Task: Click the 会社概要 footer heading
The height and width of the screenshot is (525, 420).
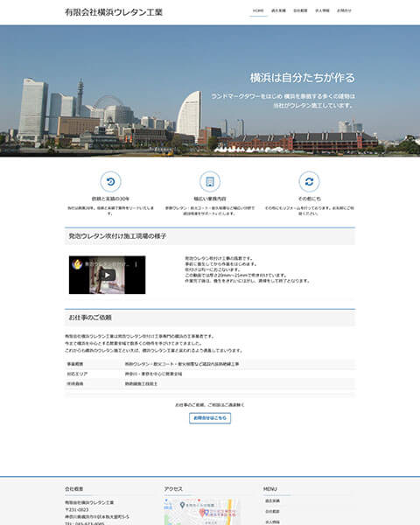Action: pyautogui.click(x=74, y=489)
